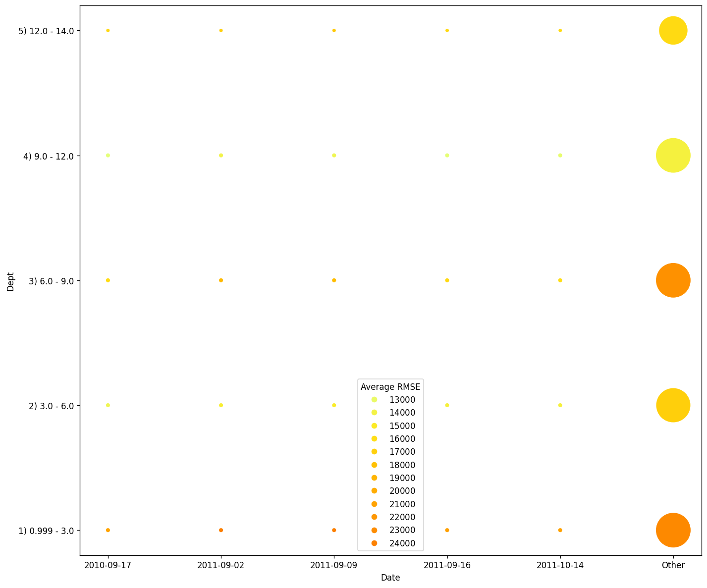Screen dimensions: 707x588
Task: Select the large bubble in the Other column for Dept 1
Action: pos(673,530)
